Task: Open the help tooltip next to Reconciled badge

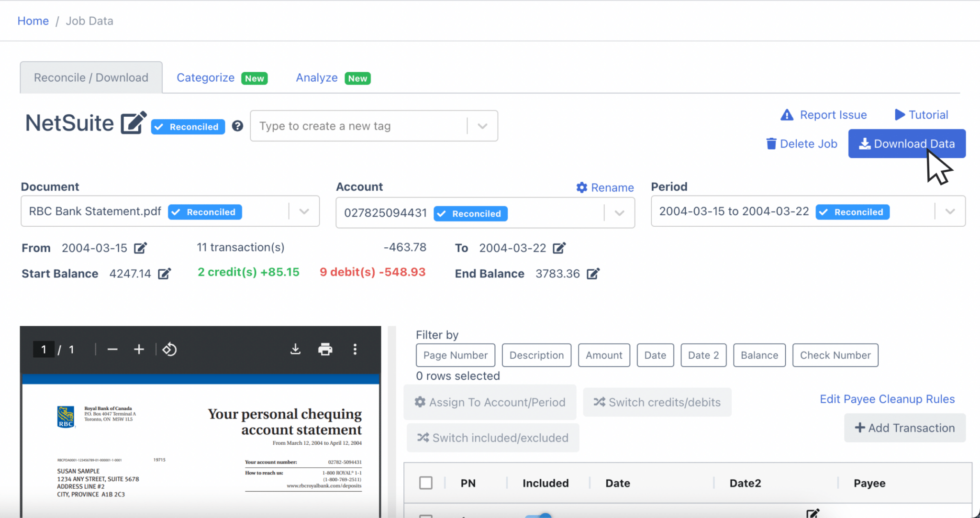Action: 237,126
